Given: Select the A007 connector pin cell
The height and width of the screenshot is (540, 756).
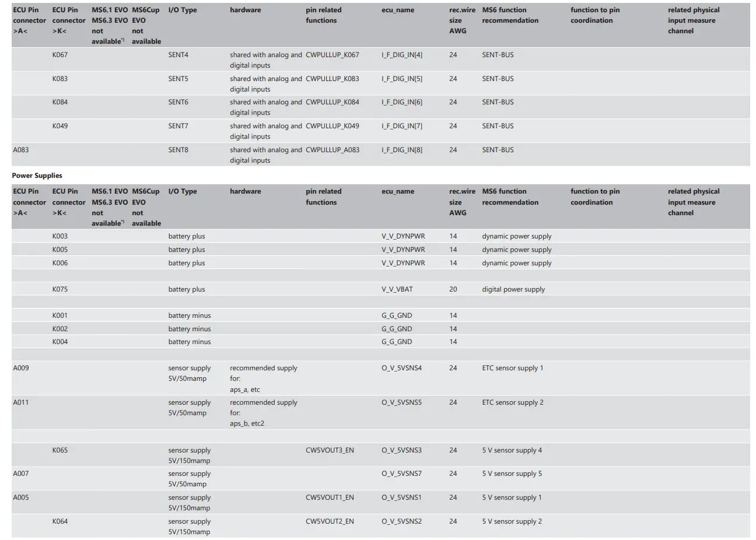Looking at the screenshot, I should tap(21, 474).
